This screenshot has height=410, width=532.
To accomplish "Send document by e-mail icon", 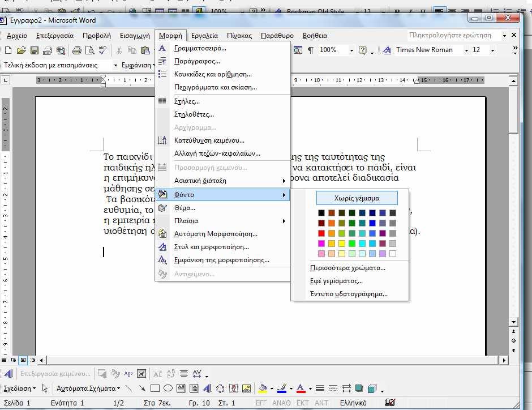I will pos(48,50).
